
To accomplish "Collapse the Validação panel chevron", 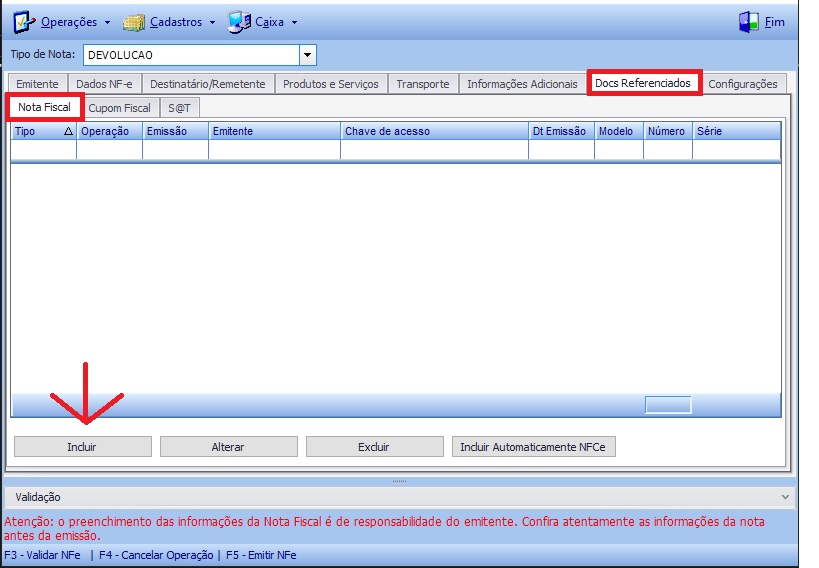I will [x=785, y=497].
